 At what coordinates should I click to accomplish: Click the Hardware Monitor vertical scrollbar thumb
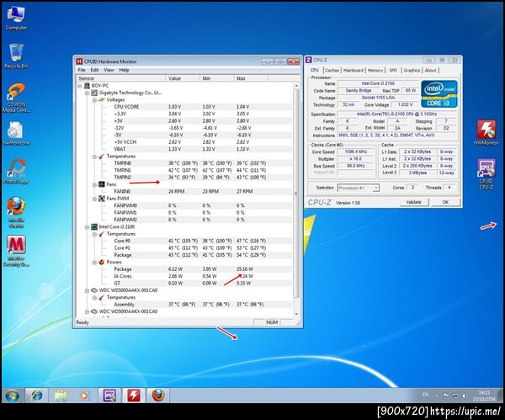coord(296,194)
